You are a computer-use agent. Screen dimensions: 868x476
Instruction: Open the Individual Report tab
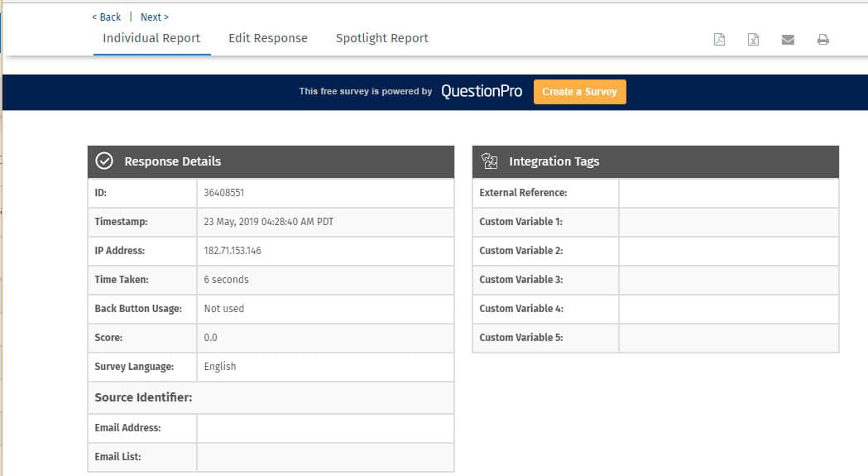[151, 38]
